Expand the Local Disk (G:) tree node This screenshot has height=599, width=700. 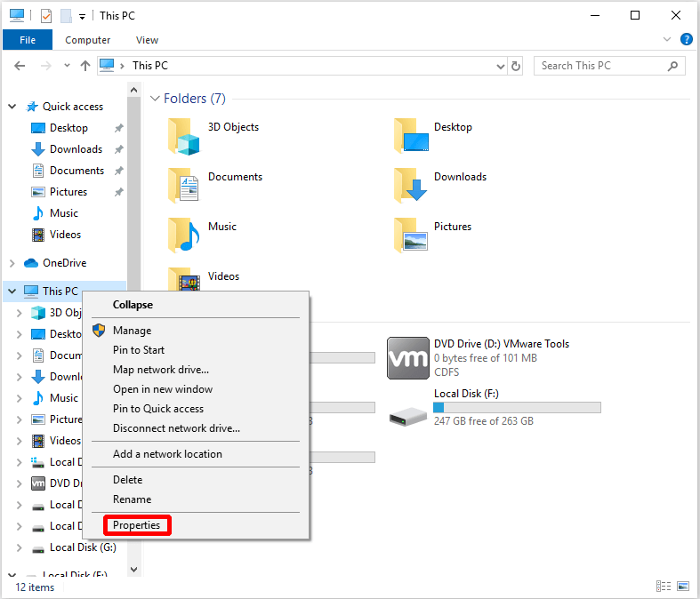(19, 547)
